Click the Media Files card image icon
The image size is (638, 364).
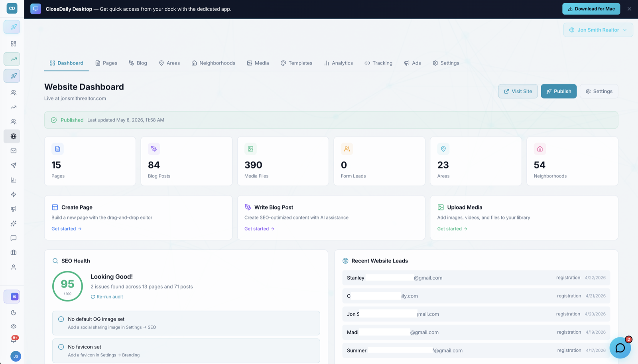pyautogui.click(x=250, y=149)
